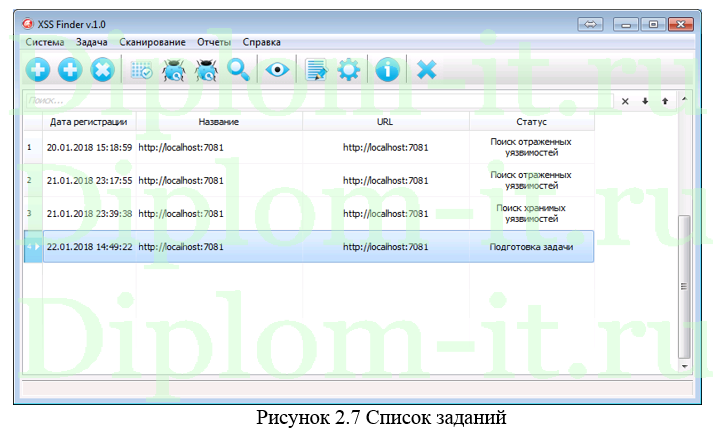The image size is (713, 433).
Task: Click the leftmost blue plus toolbar icon
Action: [38, 70]
